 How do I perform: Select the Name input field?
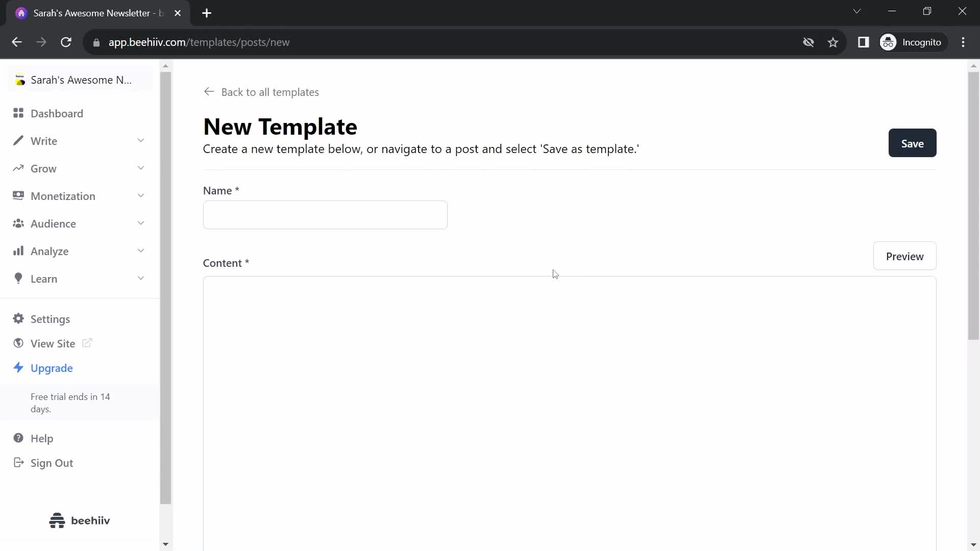coord(326,215)
